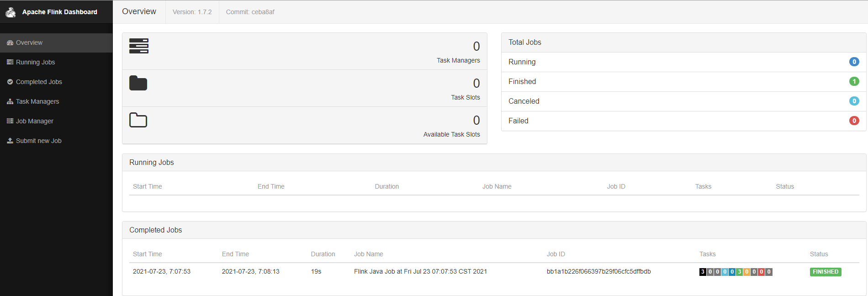The width and height of the screenshot is (868, 296).
Task: Click the Task Managers sitemap icon
Action: [x=10, y=101]
